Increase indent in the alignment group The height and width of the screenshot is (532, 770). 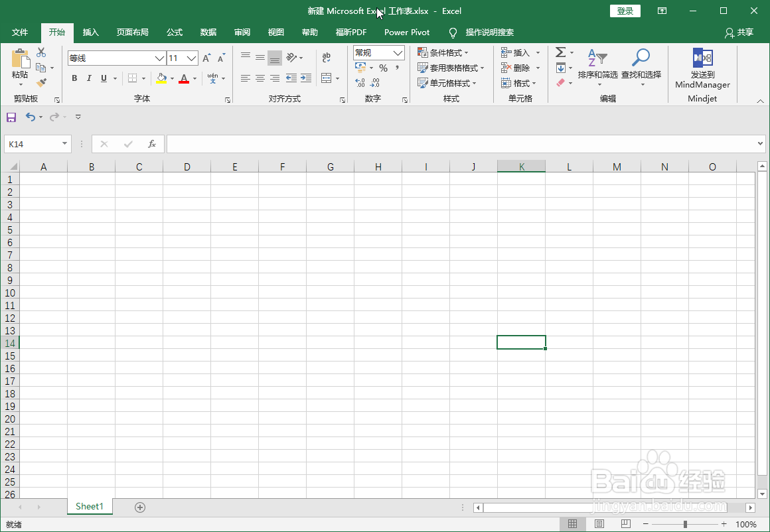point(306,78)
